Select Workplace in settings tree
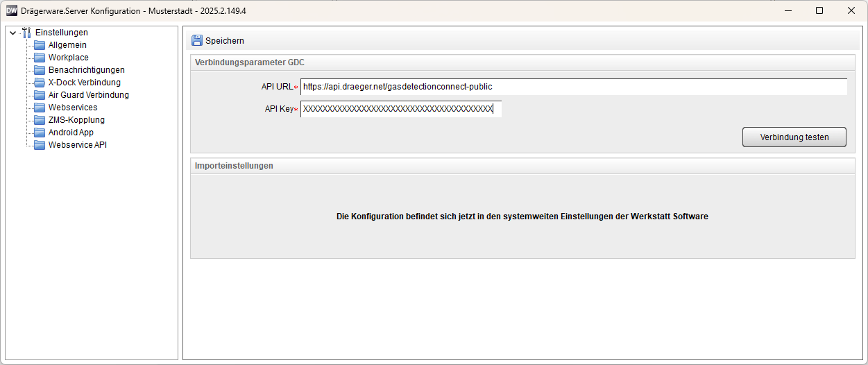The width and height of the screenshot is (868, 365). pyautogui.click(x=69, y=58)
